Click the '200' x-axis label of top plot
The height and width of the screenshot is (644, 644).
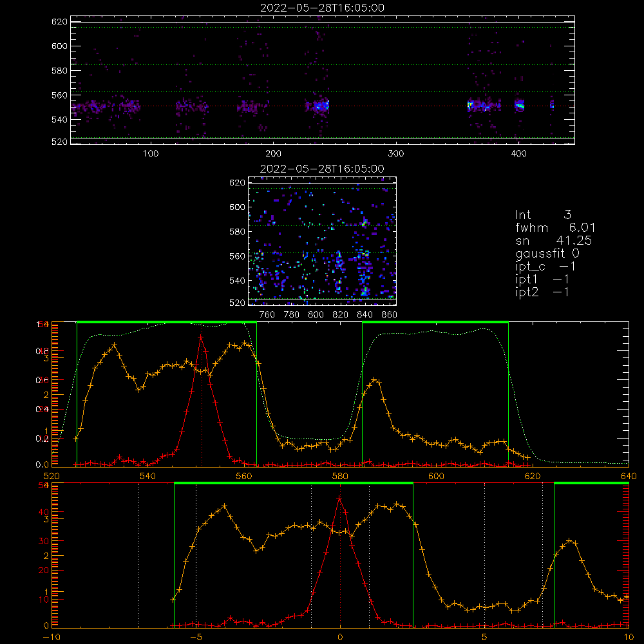pos(273,154)
